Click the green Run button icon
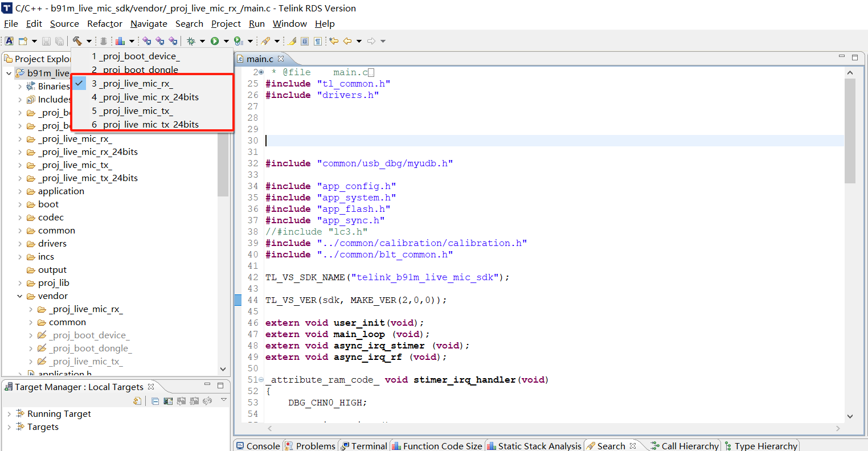868x451 pixels. (x=215, y=41)
